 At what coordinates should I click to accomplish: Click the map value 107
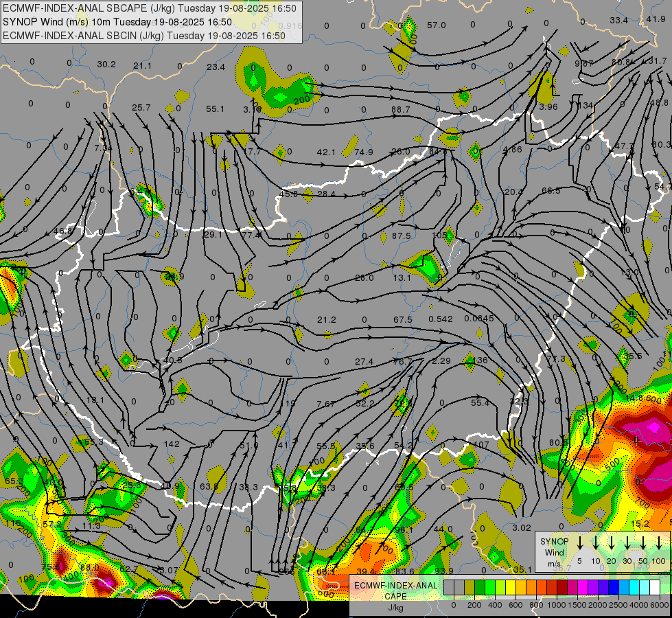tap(481, 445)
